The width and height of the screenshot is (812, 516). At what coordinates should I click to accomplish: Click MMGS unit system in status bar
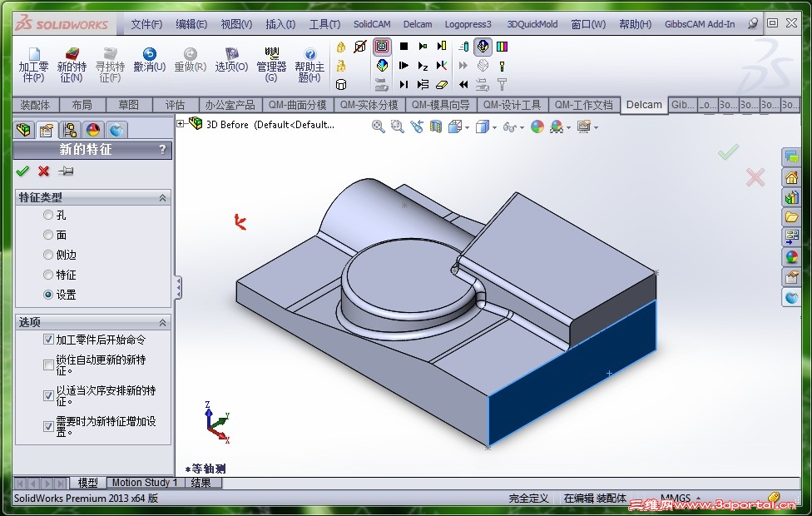pos(676,498)
